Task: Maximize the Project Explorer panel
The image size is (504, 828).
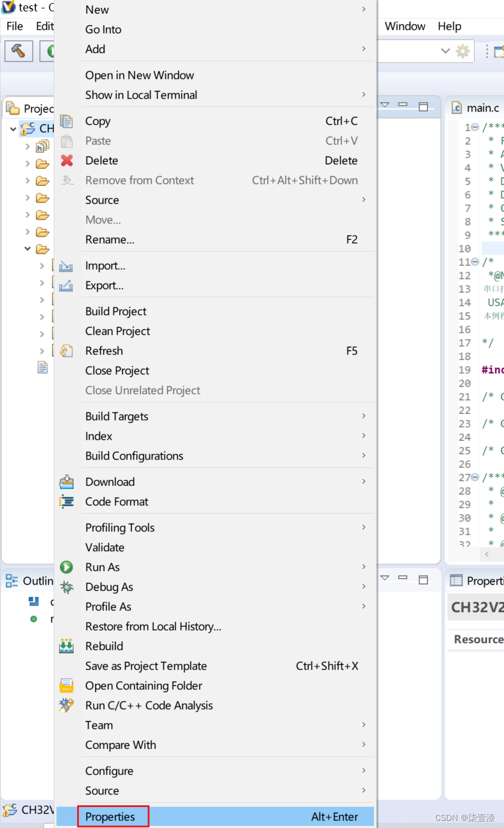Action: [x=423, y=106]
